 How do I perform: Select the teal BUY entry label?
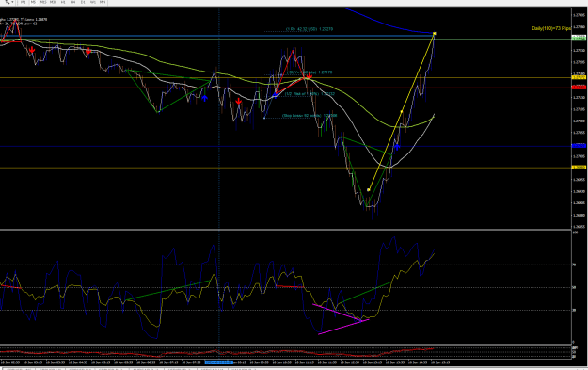pyautogui.click(x=310, y=72)
